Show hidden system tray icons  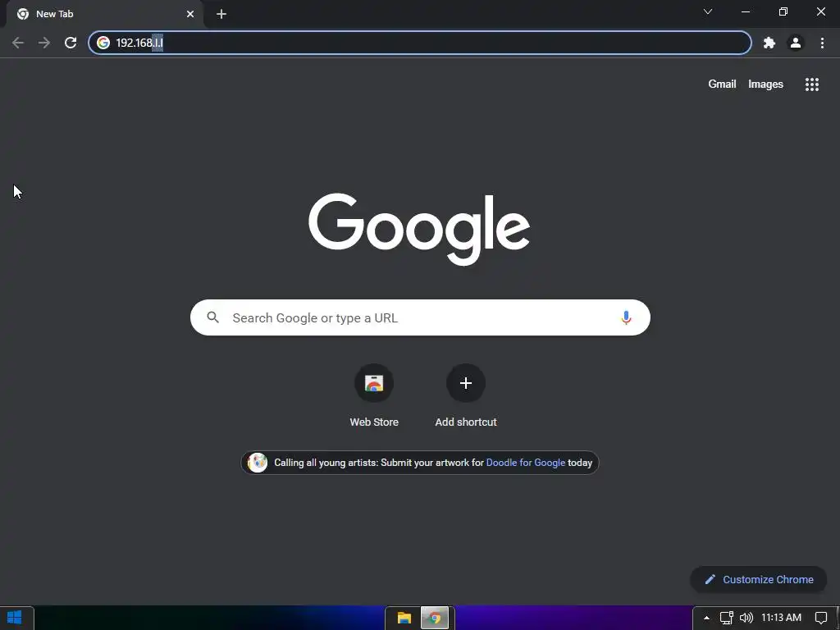pos(706,618)
